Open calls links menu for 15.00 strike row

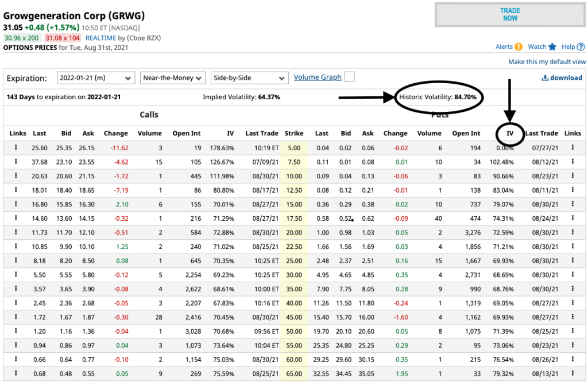[x=16, y=204]
